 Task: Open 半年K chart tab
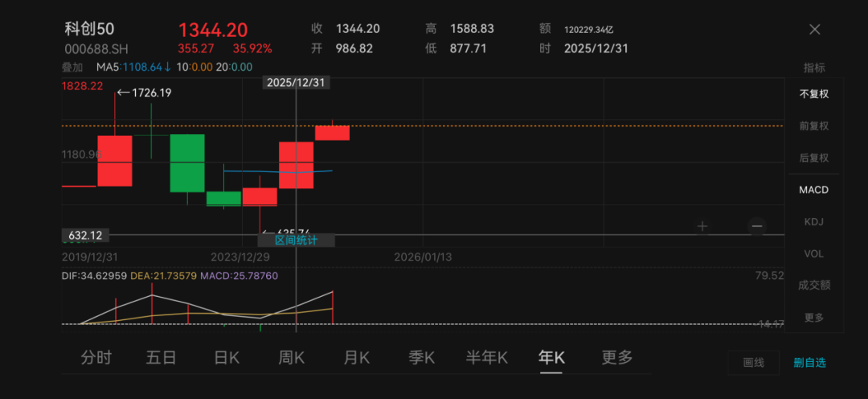click(x=487, y=358)
